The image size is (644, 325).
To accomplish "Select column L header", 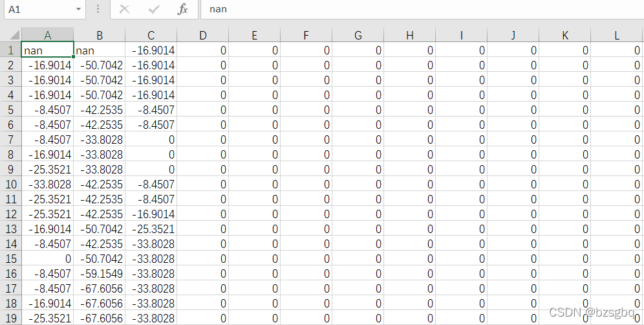I will [617, 35].
